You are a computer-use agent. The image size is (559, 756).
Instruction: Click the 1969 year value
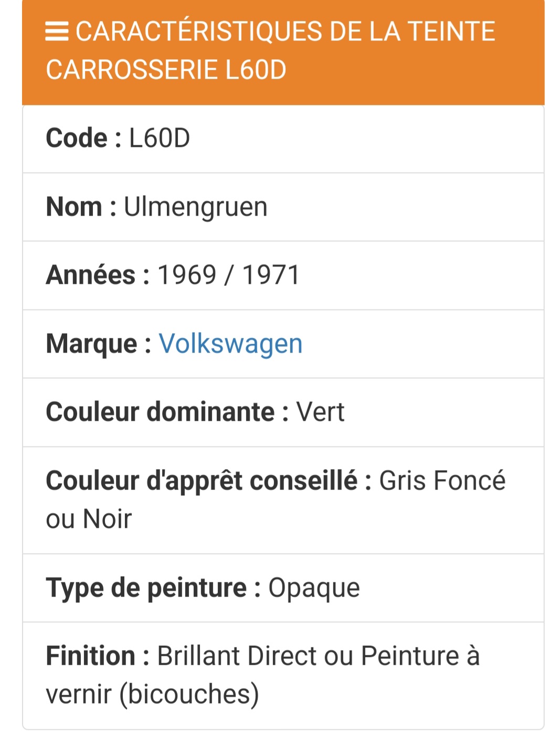(187, 275)
